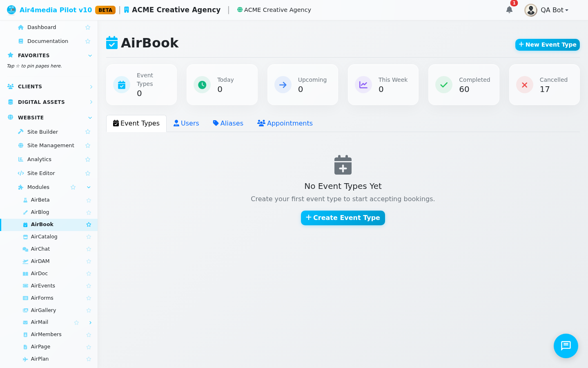The width and height of the screenshot is (588, 368).
Task: Collapse the Website section chevron
Action: pyautogui.click(x=90, y=118)
